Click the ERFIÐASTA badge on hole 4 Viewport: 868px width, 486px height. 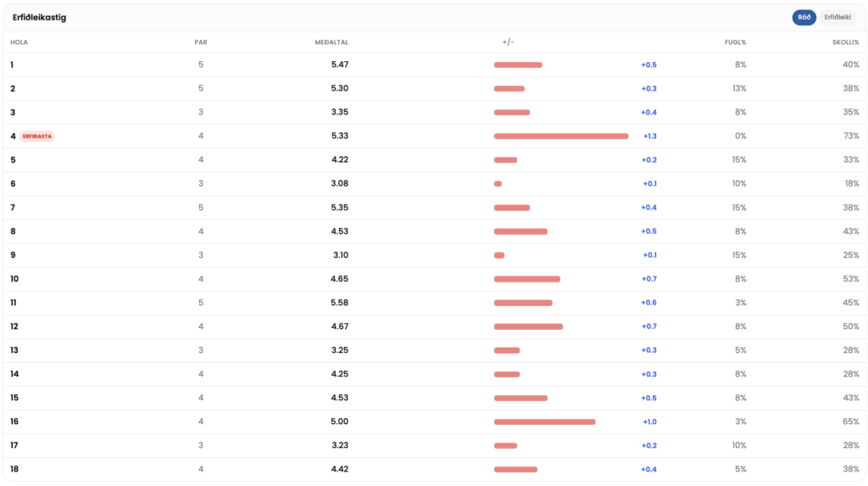[x=37, y=137]
